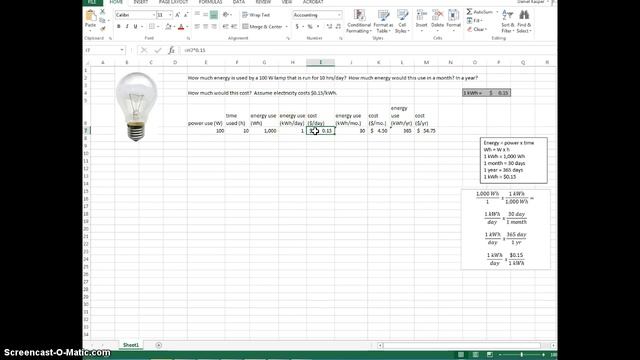Apply the Percent Style icon
Viewport: 640px width, 360px height.
(310, 27)
